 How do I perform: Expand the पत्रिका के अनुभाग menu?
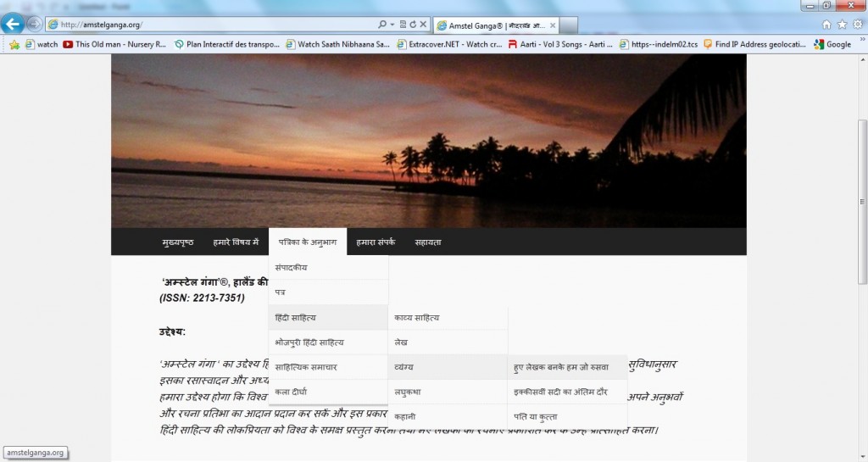(308, 242)
